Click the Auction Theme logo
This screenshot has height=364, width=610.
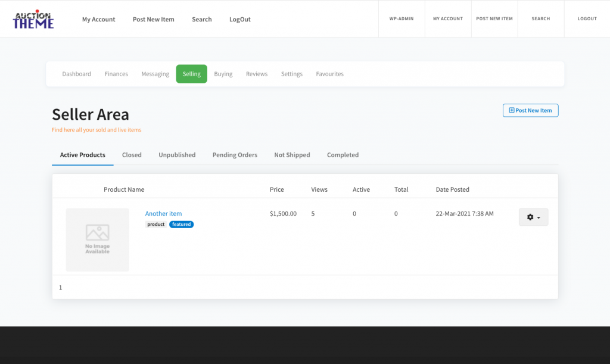click(x=33, y=19)
